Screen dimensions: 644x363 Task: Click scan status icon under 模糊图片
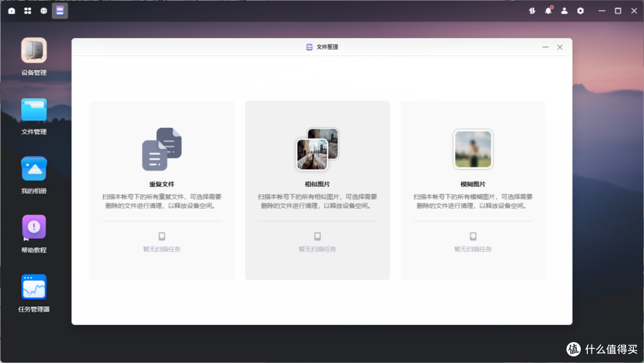pyautogui.click(x=473, y=236)
